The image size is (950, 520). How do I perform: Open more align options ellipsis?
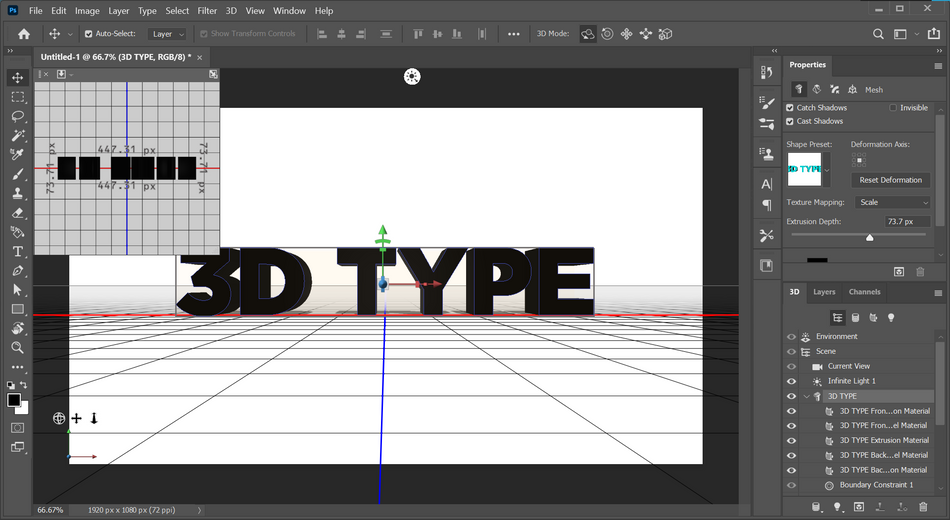tap(514, 34)
